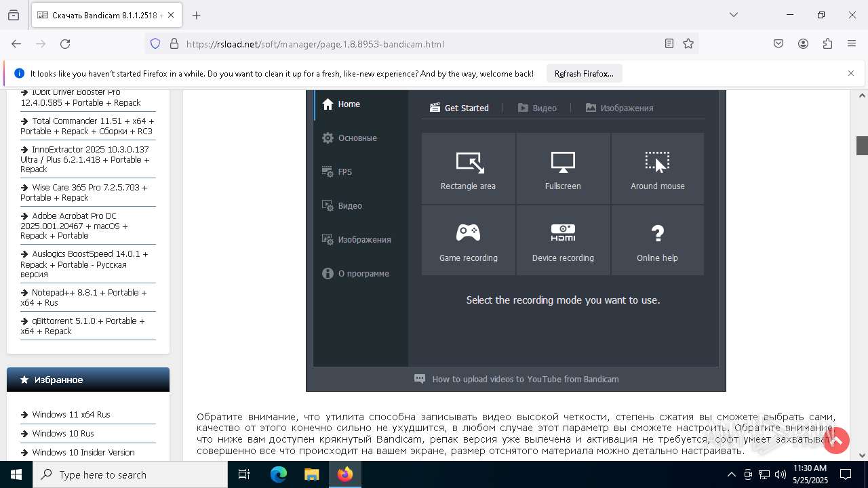
Task: Click the Основные gear icon
Action: tap(328, 138)
